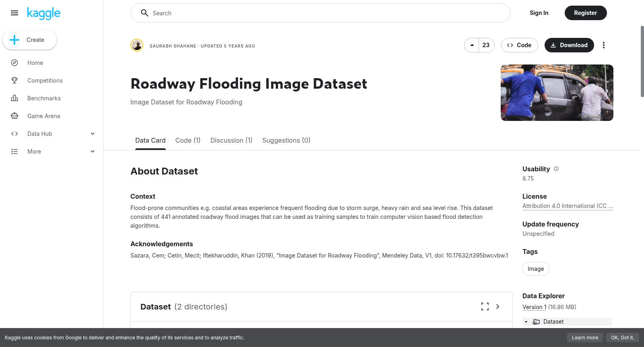Click the Create plus button
This screenshot has height=347, width=644.
point(30,40)
